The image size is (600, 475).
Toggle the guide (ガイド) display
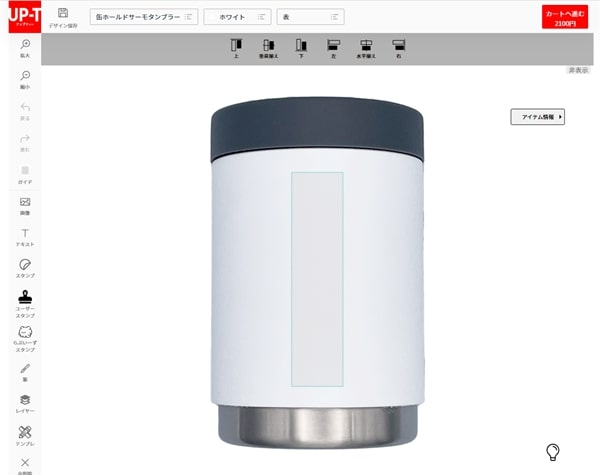(x=25, y=174)
